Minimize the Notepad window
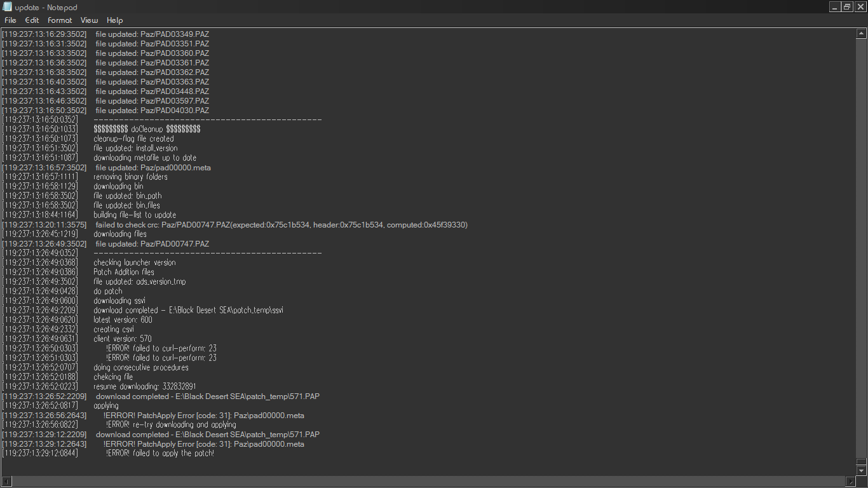The height and width of the screenshot is (488, 868). tap(834, 7)
